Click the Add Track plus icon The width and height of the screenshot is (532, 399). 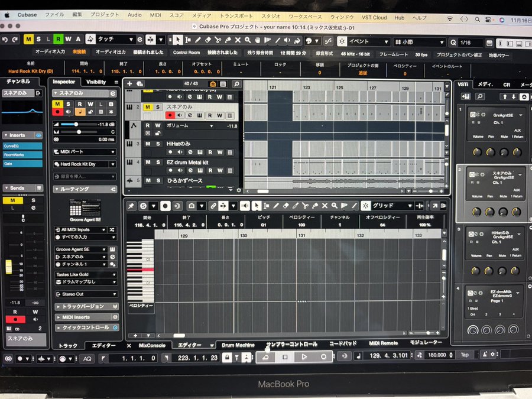tap(129, 83)
